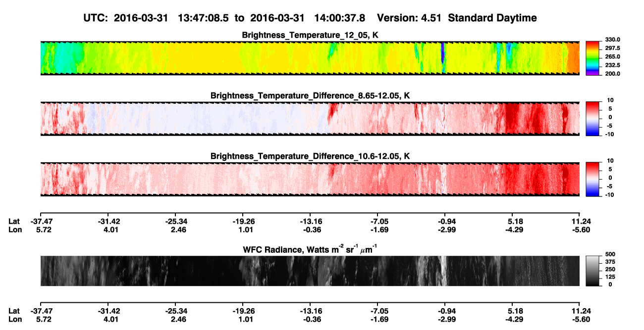The height and width of the screenshot is (330, 644).
Task: Click the 10 label on the 8.65-12.05 colorbar
Action: (610, 100)
